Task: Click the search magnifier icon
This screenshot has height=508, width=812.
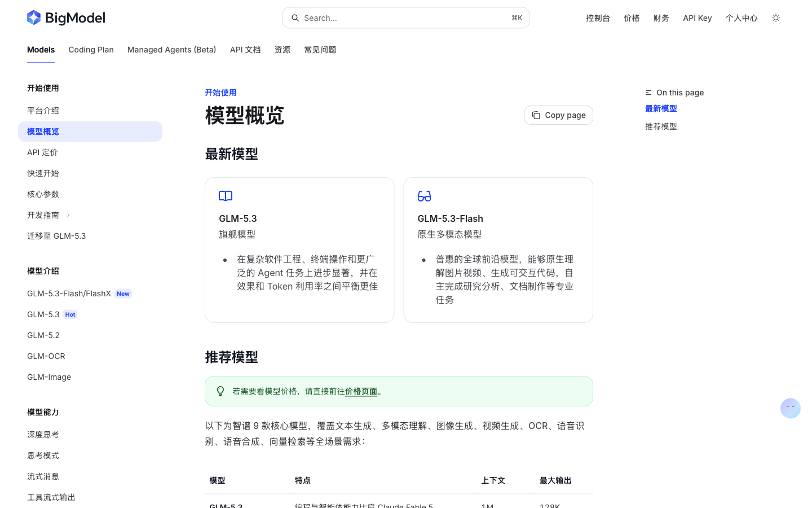Action: click(x=295, y=18)
